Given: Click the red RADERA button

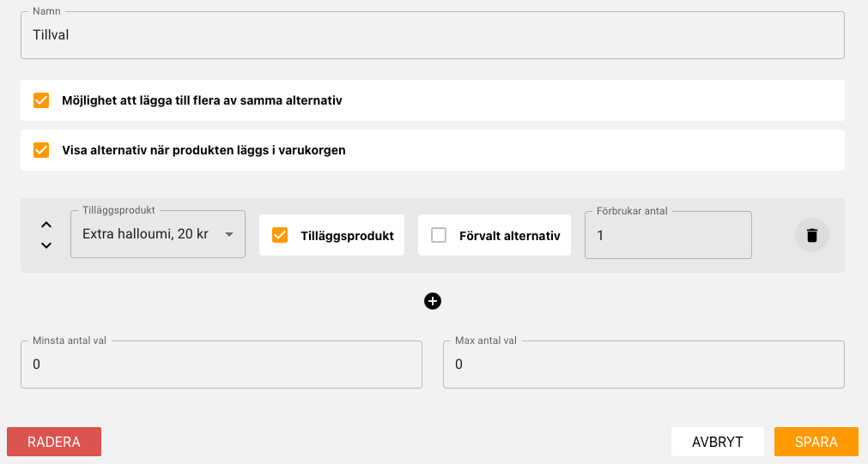Looking at the screenshot, I should (x=54, y=442).
